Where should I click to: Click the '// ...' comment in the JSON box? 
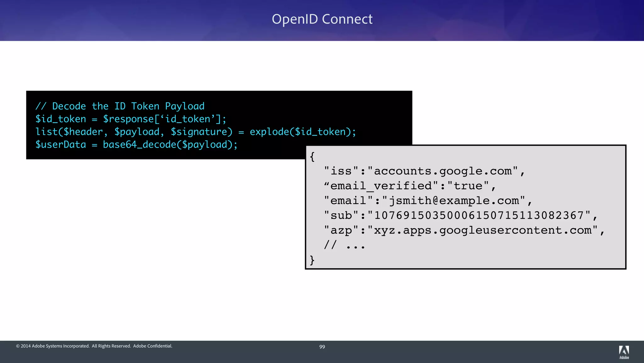(x=344, y=245)
